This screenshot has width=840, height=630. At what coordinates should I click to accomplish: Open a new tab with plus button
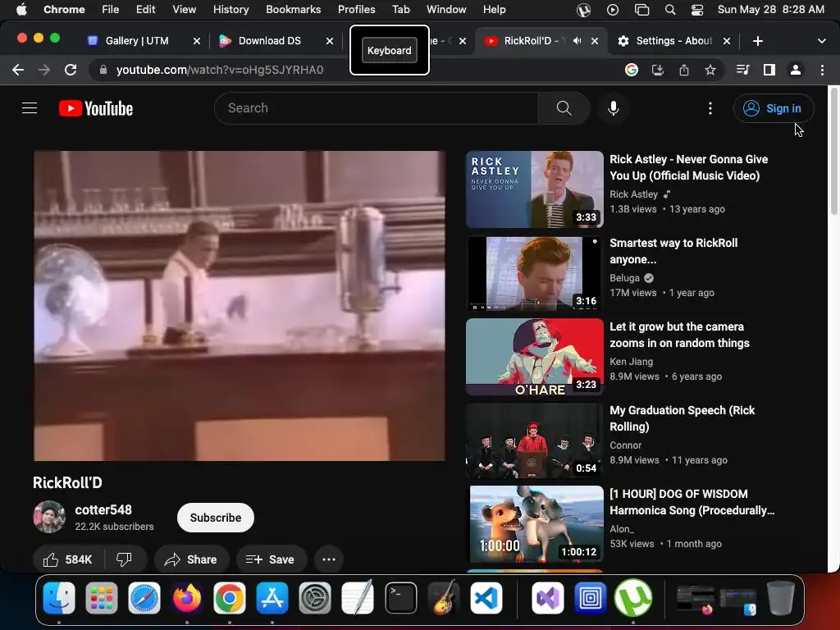pos(757,41)
